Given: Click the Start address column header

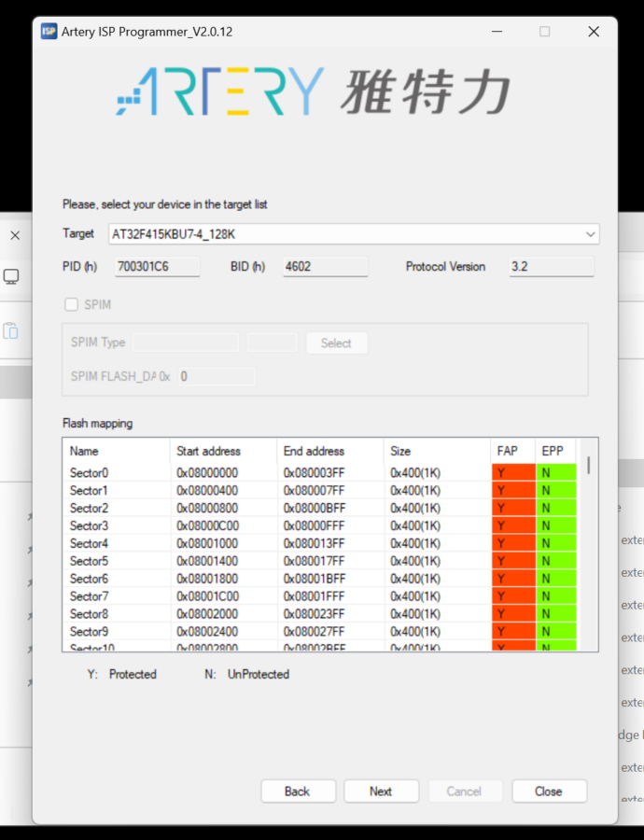Looking at the screenshot, I should point(223,451).
